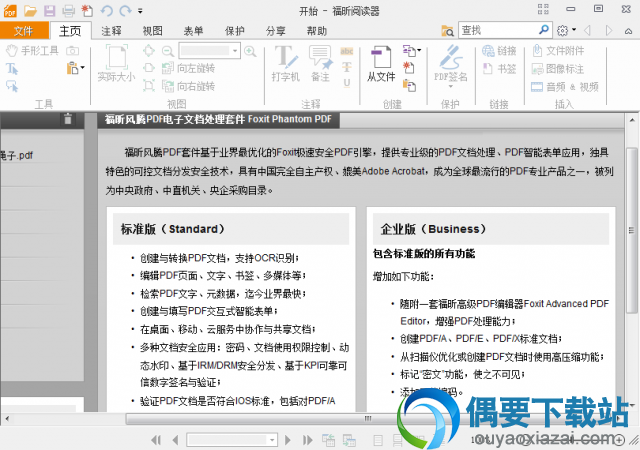The height and width of the screenshot is (450, 640).
Task: Open the page number combo box
Action: (232, 440)
